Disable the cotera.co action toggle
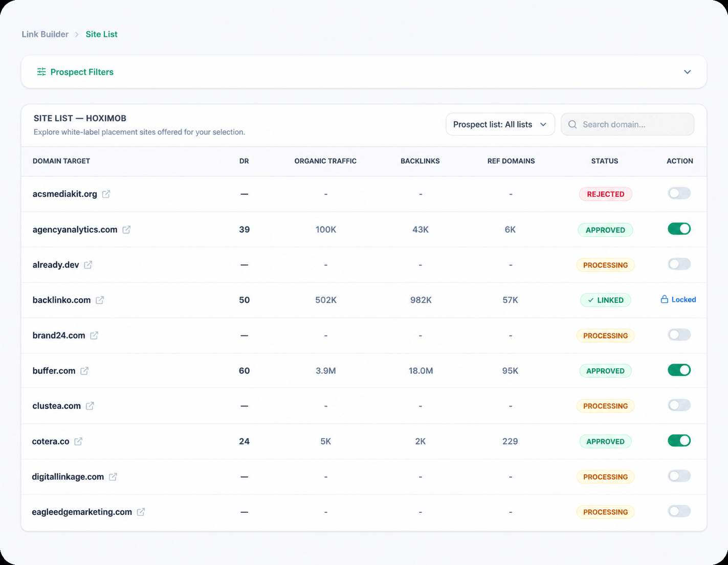 [x=679, y=440]
